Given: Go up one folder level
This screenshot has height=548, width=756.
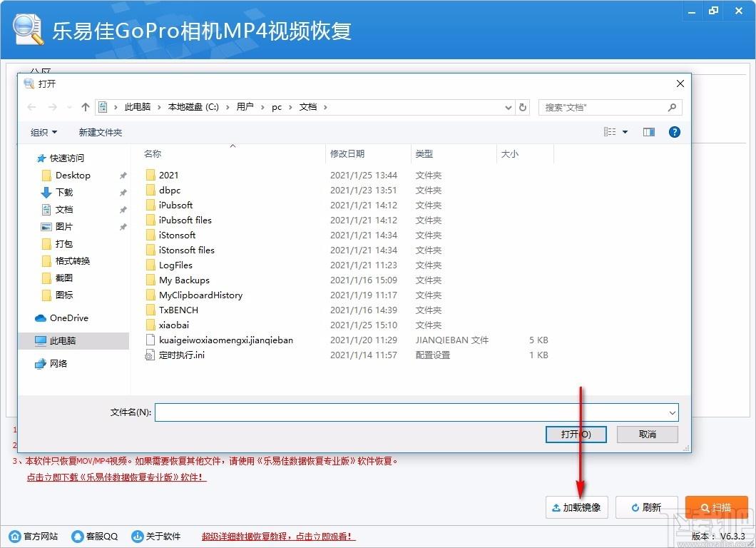Looking at the screenshot, I should (86, 107).
